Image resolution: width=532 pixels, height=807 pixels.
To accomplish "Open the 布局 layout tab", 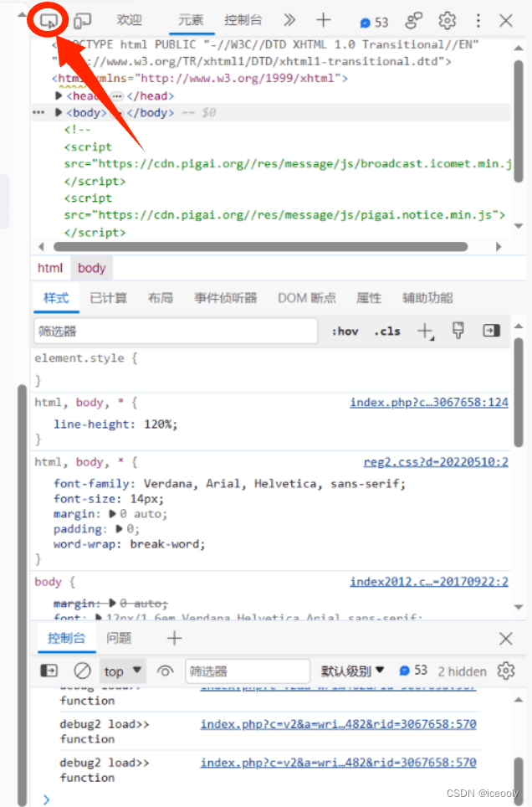I will coord(160,298).
